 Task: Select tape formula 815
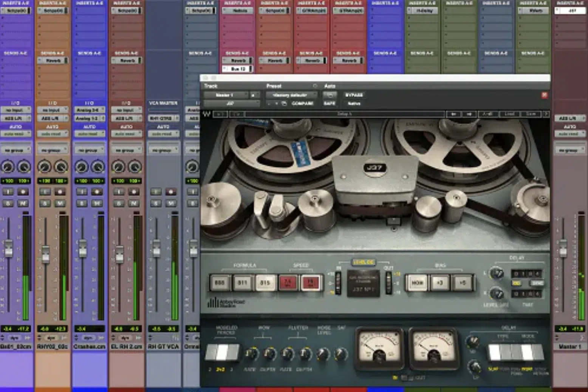coord(265,282)
